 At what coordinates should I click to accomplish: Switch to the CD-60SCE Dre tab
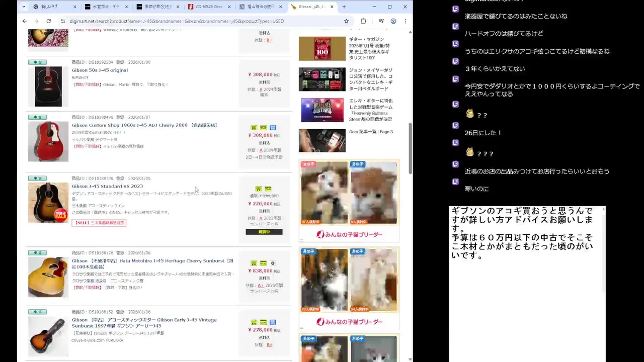click(208, 7)
